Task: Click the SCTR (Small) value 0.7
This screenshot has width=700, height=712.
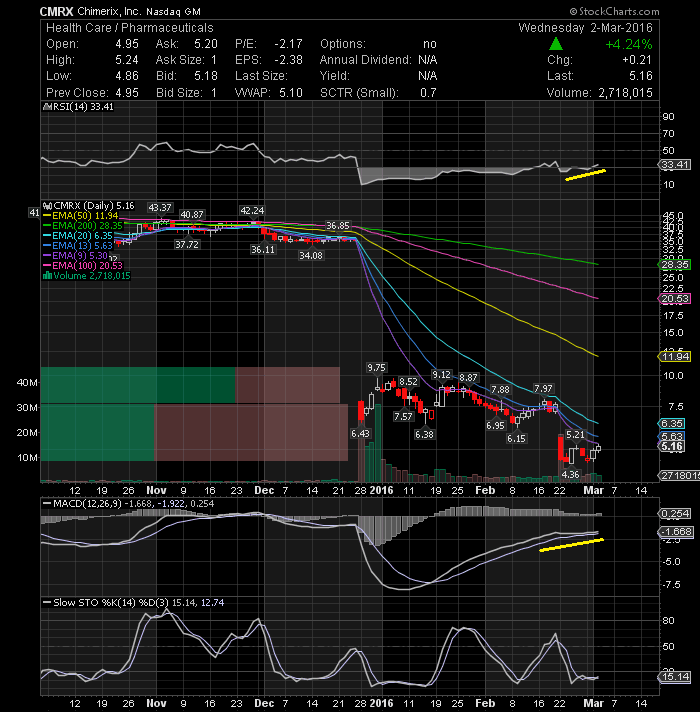Action: click(x=428, y=93)
